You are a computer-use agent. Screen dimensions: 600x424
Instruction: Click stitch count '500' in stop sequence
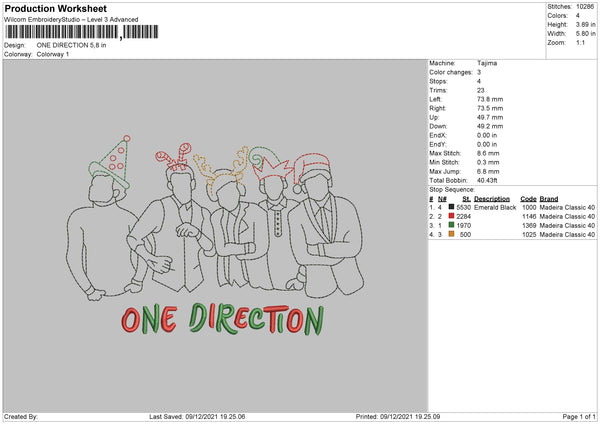click(x=465, y=235)
